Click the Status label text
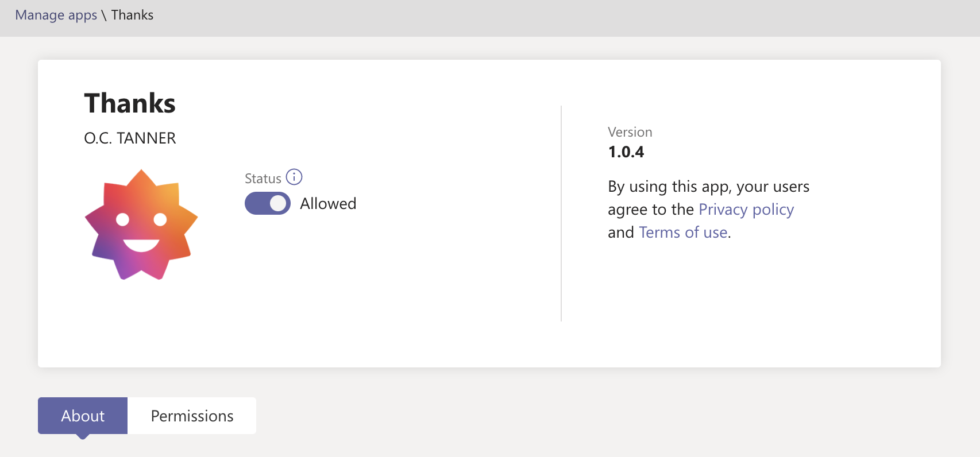980x457 pixels. pos(263,179)
